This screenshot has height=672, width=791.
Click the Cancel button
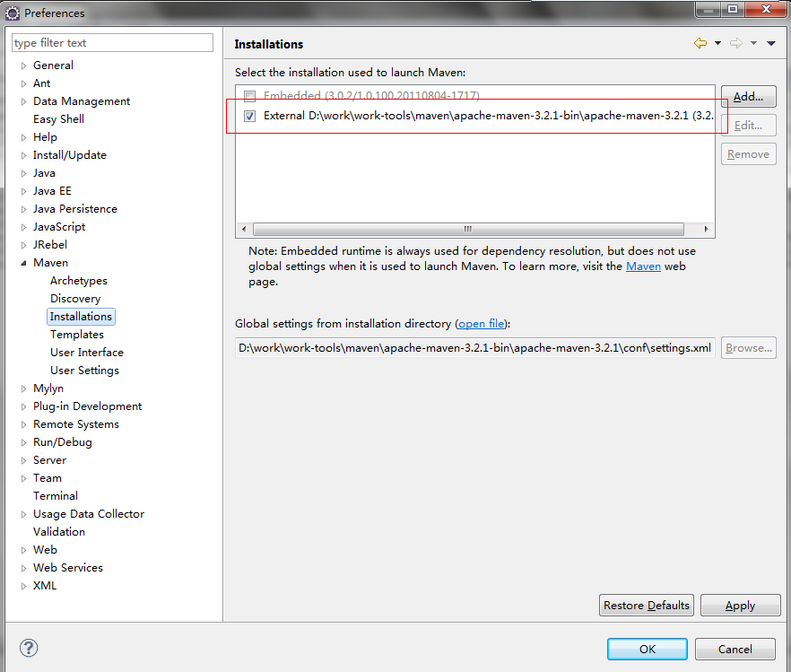coord(735,650)
